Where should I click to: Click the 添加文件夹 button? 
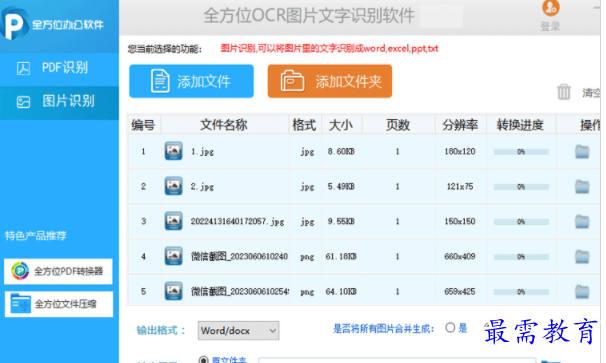(x=330, y=81)
